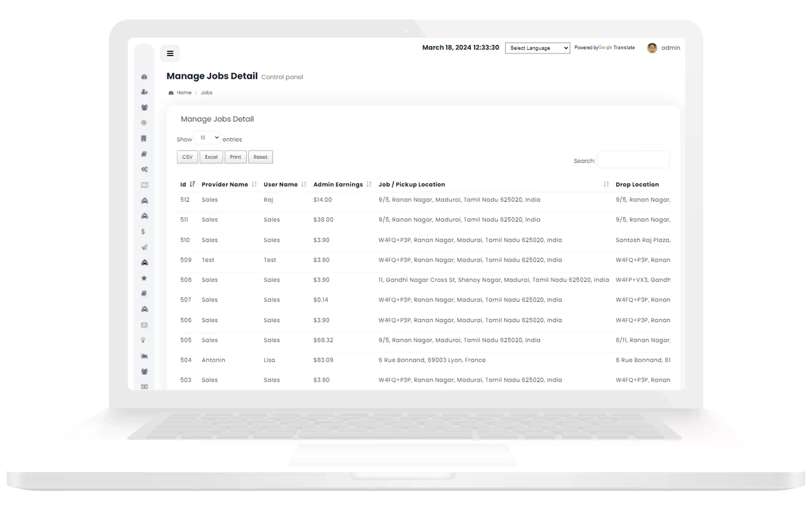The image size is (812, 513).
Task: Click the globe sidebar icon
Action: tap(144, 123)
